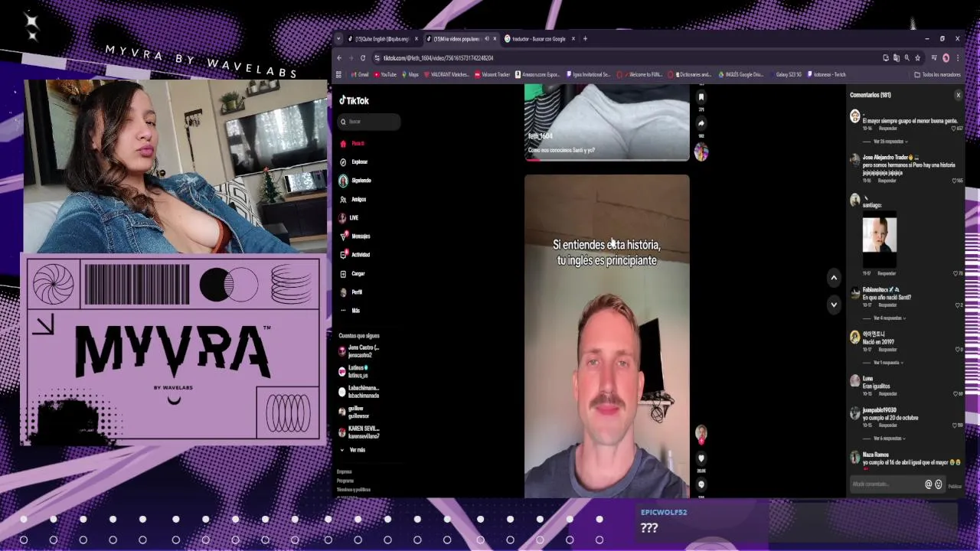Viewport: 980px width, 551px height.
Task: Reply to Luna's comment
Action: point(887,394)
